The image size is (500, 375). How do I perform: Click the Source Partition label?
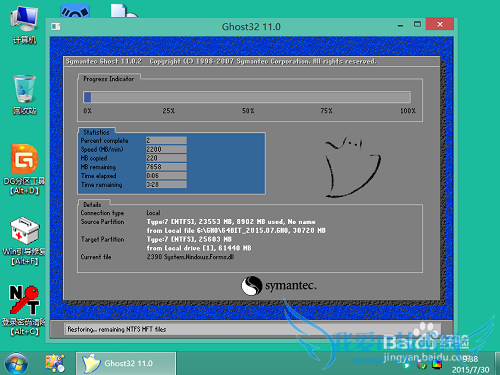[102, 222]
